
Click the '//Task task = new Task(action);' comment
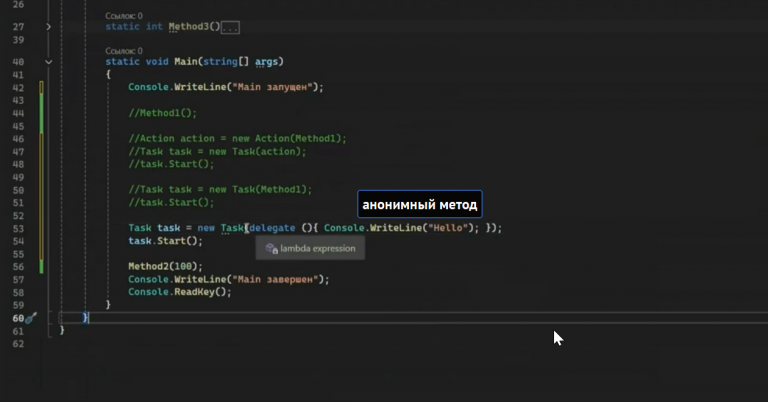tap(217, 151)
